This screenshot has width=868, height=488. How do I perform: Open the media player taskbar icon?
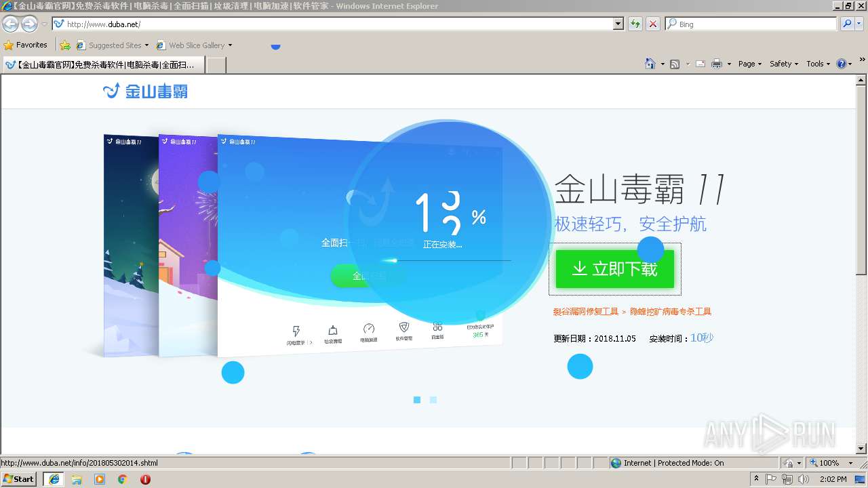(100, 479)
